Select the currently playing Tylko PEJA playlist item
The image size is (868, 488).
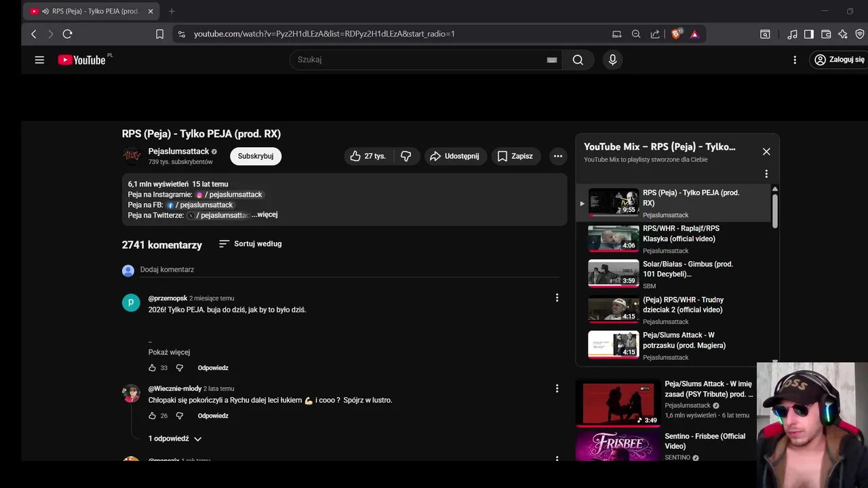pos(673,203)
